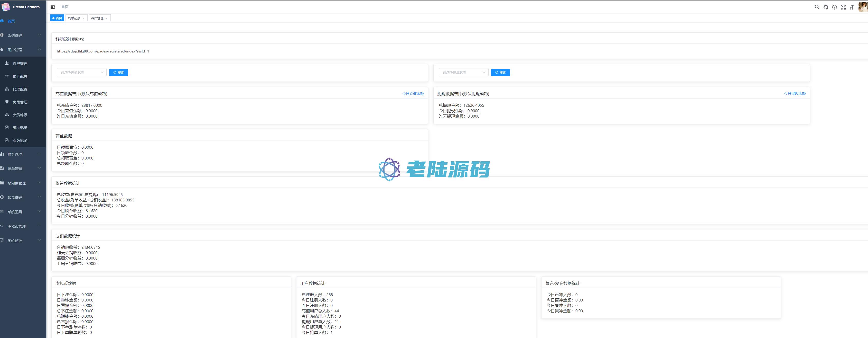The height and width of the screenshot is (338, 868).
Task: Close the 客户管理 tab
Action: [107, 18]
